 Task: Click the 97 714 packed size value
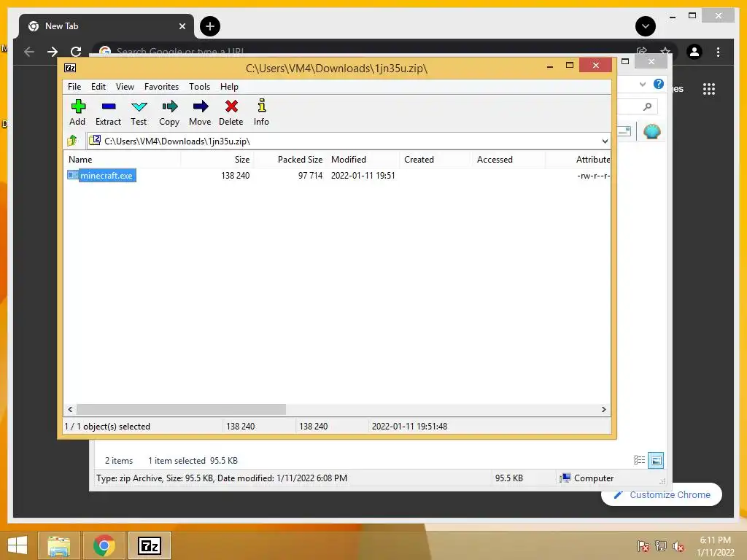pos(310,175)
